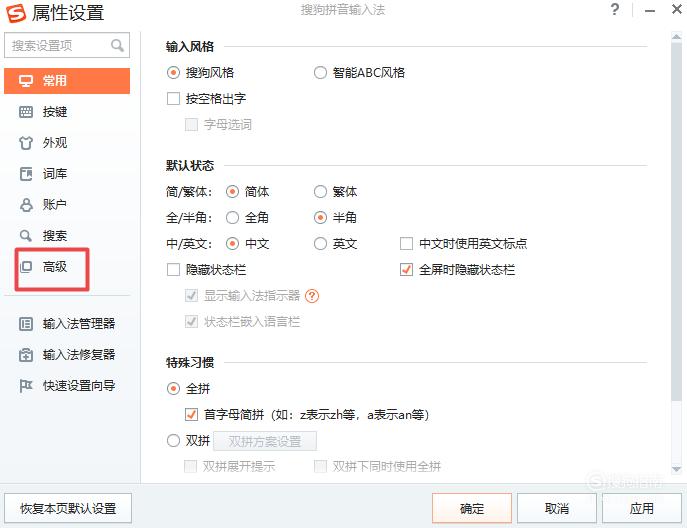This screenshot has width=687, height=528.
Task: Select 双拼 radio button
Action: tap(174, 440)
